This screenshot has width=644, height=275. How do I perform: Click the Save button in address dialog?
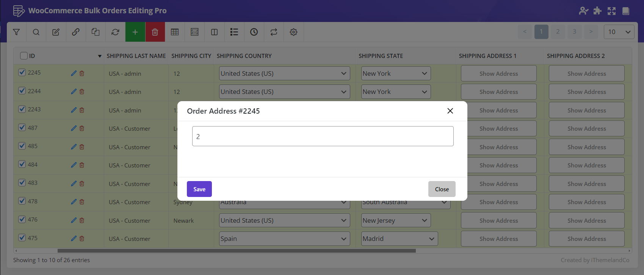pyautogui.click(x=199, y=189)
